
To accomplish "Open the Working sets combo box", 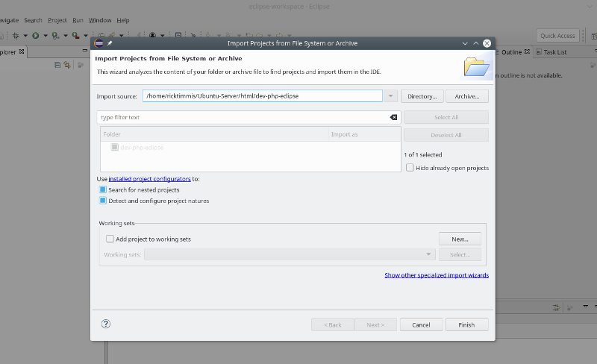I will tap(290, 254).
